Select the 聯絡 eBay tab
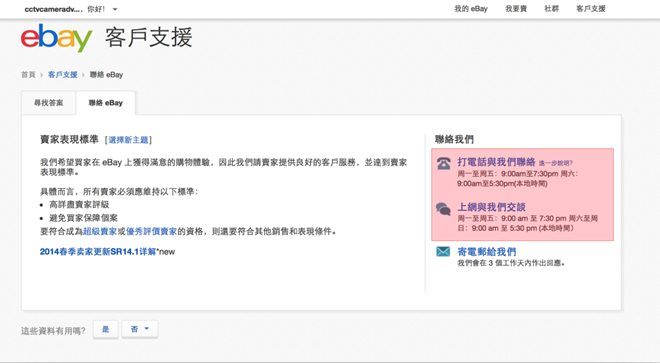This screenshot has height=363, width=660. point(106,103)
